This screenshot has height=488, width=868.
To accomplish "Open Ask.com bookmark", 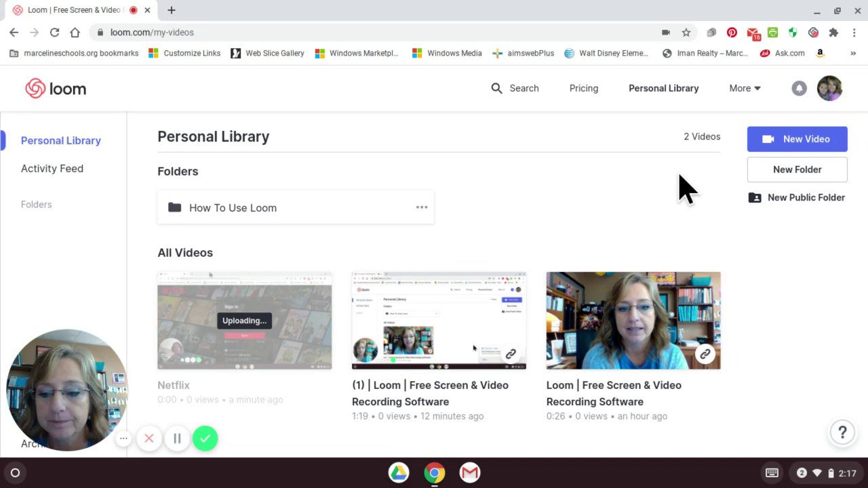I will coord(782,53).
